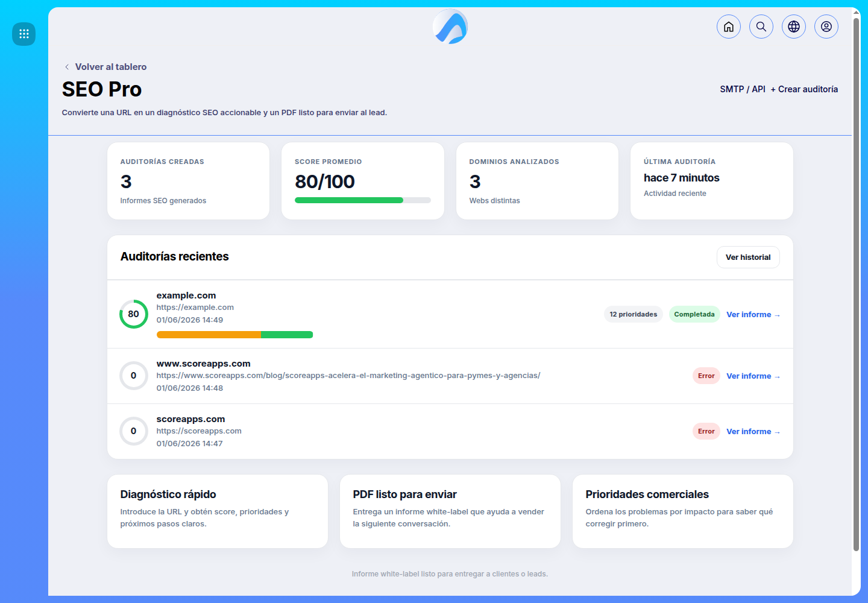Screen dimensions: 868x603
Task: Click example.com orange-green score bar
Action: click(234, 335)
